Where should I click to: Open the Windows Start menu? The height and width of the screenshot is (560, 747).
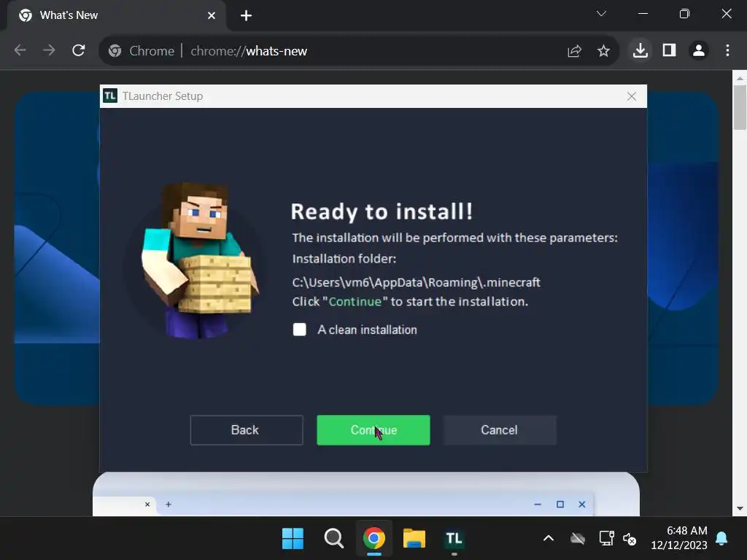[293, 539]
